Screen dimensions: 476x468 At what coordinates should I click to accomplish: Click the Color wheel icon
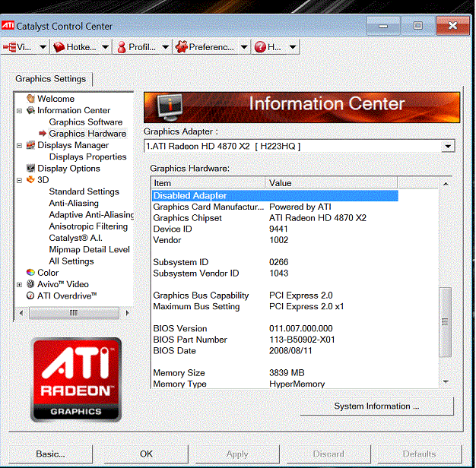[30, 273]
